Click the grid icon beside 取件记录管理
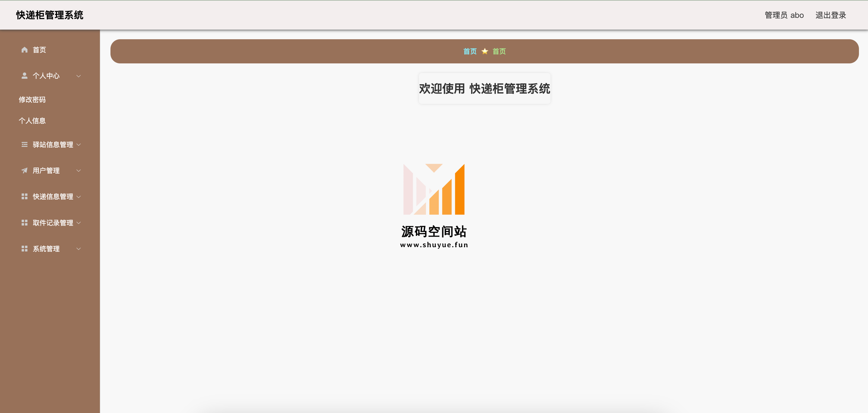Image resolution: width=868 pixels, height=413 pixels. [24, 223]
